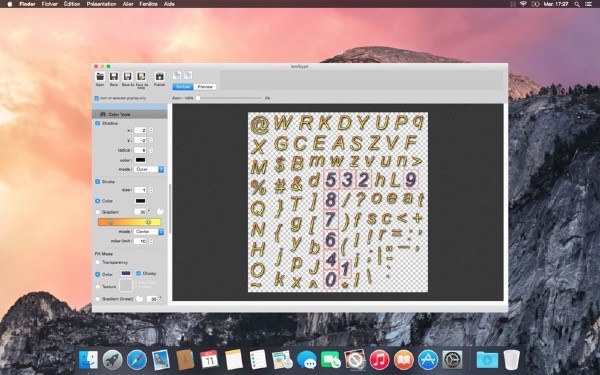Viewport: 600px width, 375px height.
Task: Toggle the Shadow checkbox
Action: (98, 123)
